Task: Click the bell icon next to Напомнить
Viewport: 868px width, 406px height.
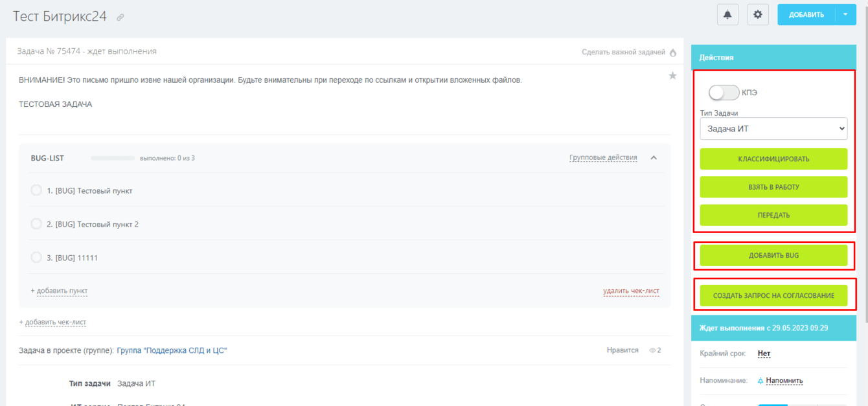Action: coord(760,381)
